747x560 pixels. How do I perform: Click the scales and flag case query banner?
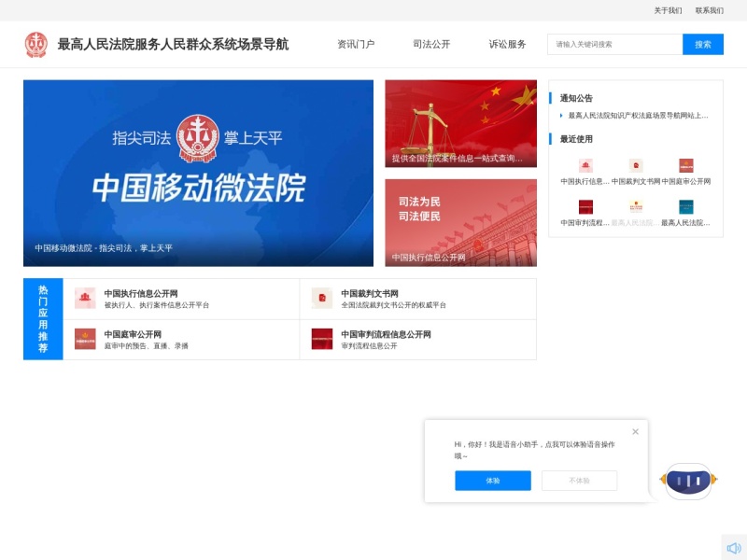click(460, 124)
